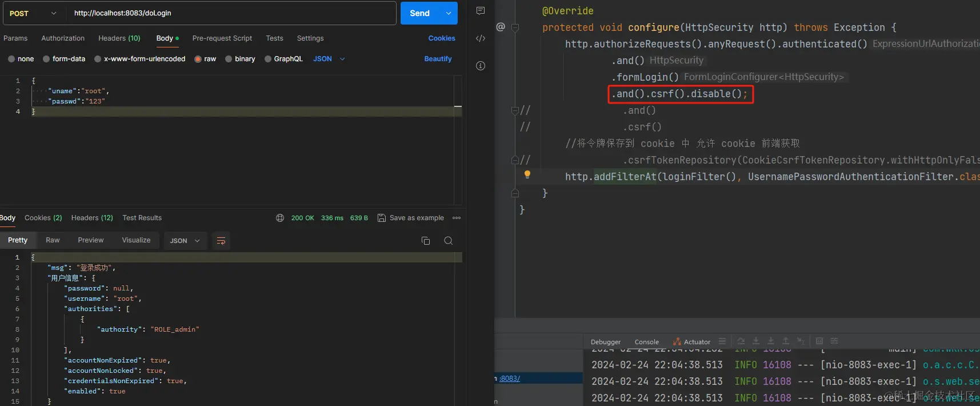Click the Trace Current Stream Chain icon
The image size is (980, 406).
834,341
